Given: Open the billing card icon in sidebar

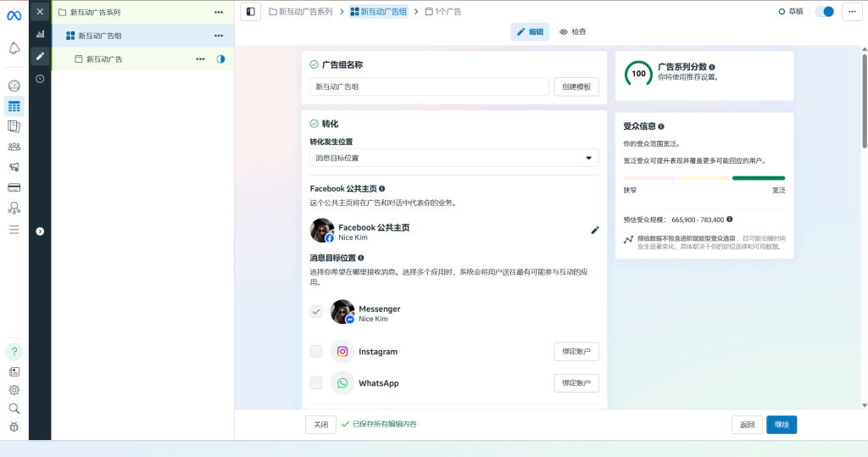Looking at the screenshot, I should pyautogui.click(x=14, y=187).
